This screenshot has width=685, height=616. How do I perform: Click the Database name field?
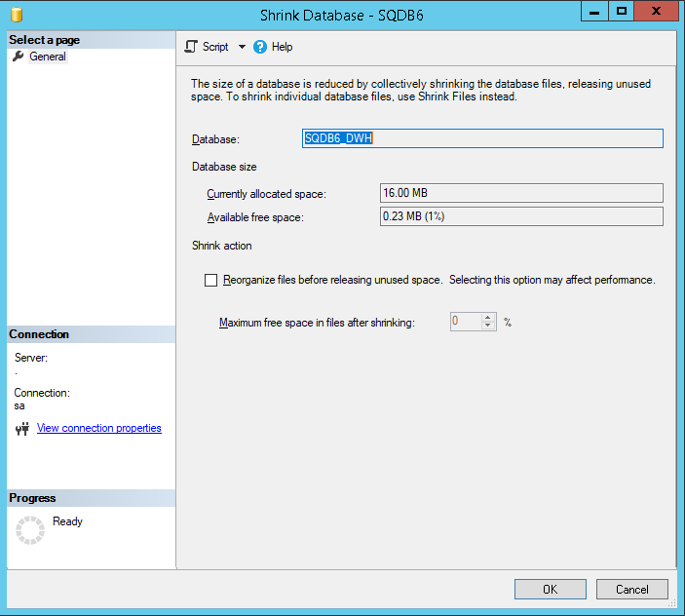click(482, 138)
